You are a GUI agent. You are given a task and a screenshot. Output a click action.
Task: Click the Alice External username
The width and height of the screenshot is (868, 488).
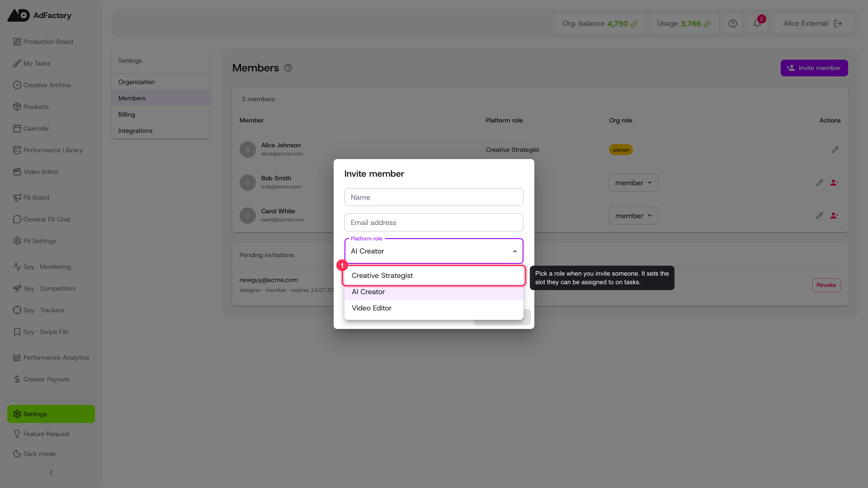[805, 23]
